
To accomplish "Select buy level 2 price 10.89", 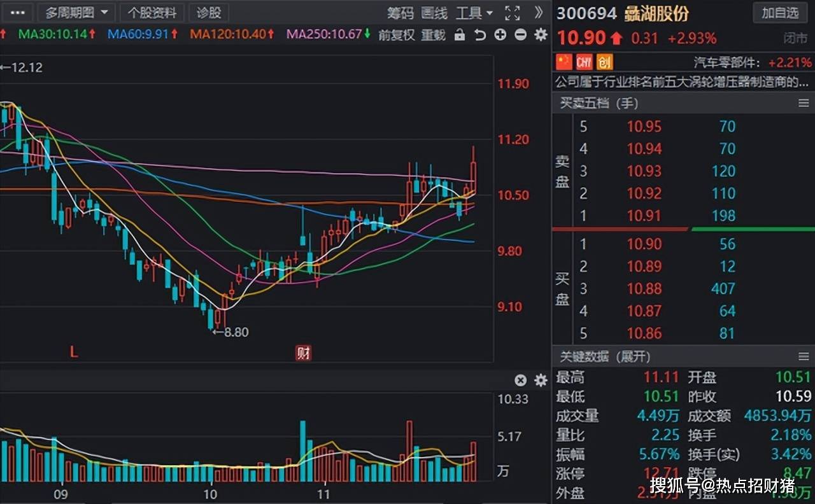I will [x=644, y=267].
